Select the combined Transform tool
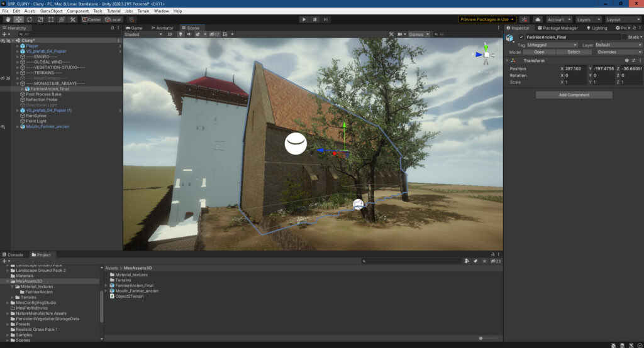 tap(62, 19)
